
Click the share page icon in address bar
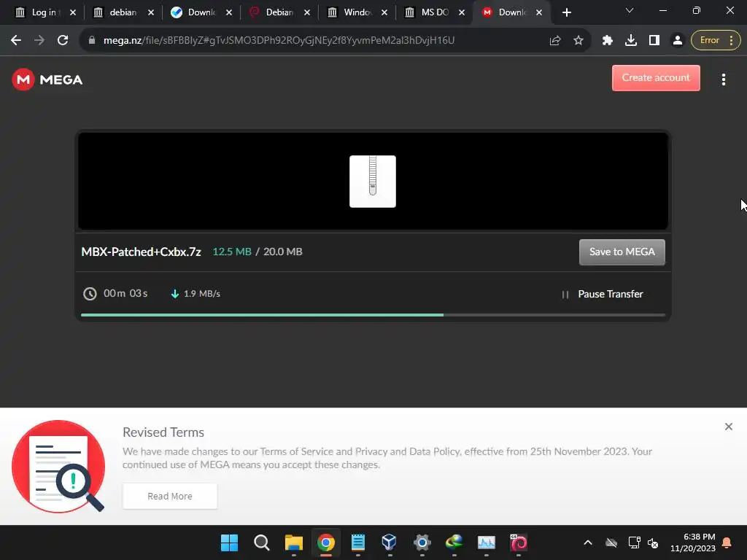555,41
